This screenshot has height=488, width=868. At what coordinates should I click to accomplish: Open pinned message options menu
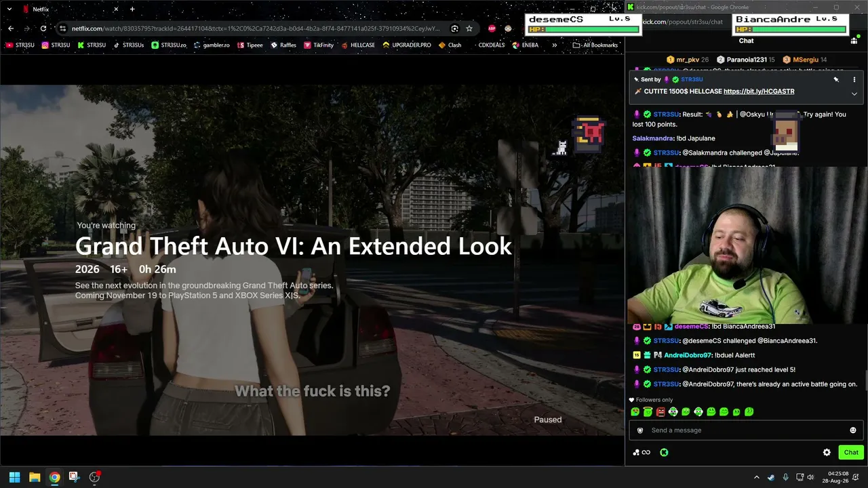click(854, 79)
